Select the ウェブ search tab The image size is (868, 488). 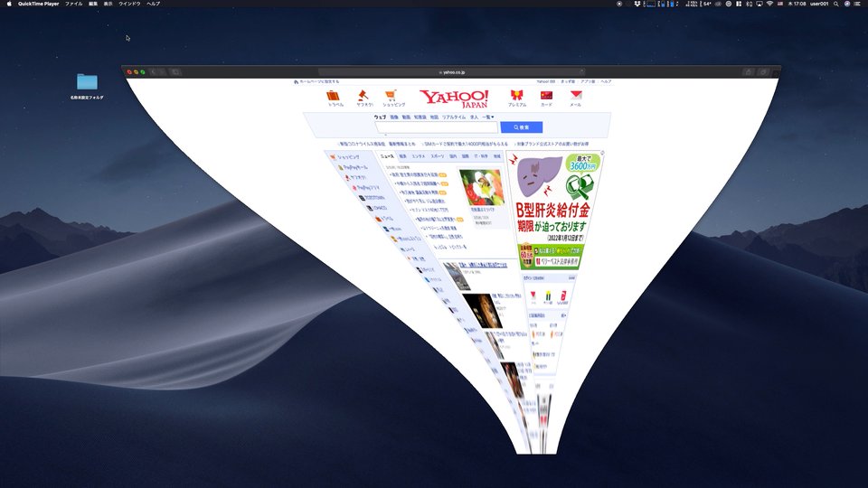(380, 117)
